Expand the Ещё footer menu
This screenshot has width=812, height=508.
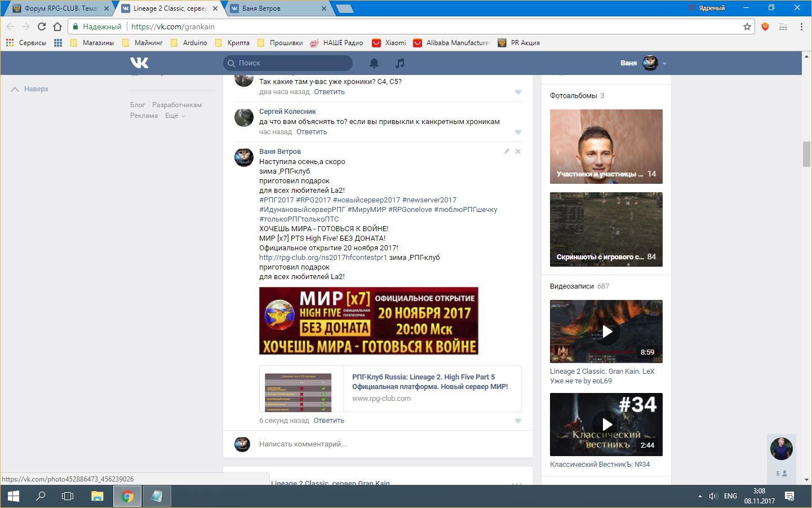pos(175,116)
